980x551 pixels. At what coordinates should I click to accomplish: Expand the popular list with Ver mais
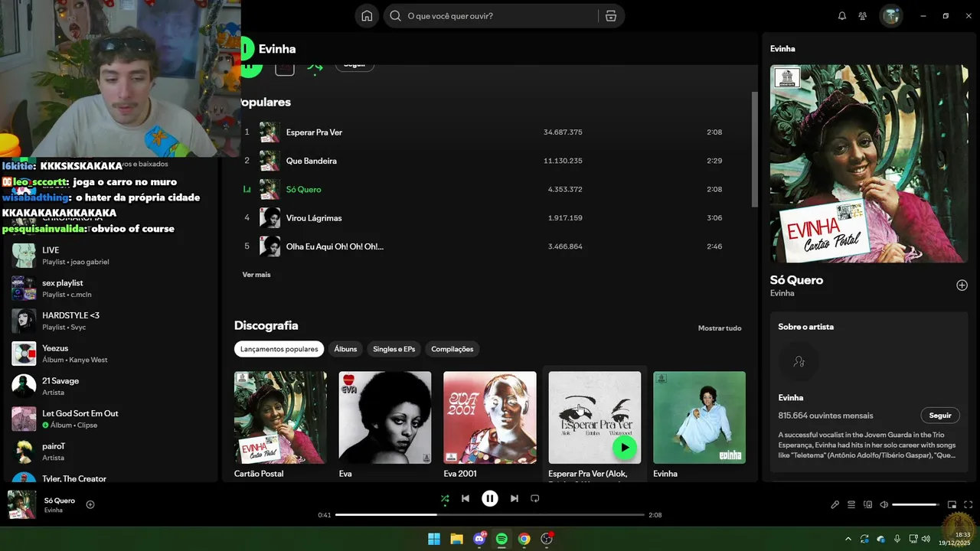coord(256,275)
